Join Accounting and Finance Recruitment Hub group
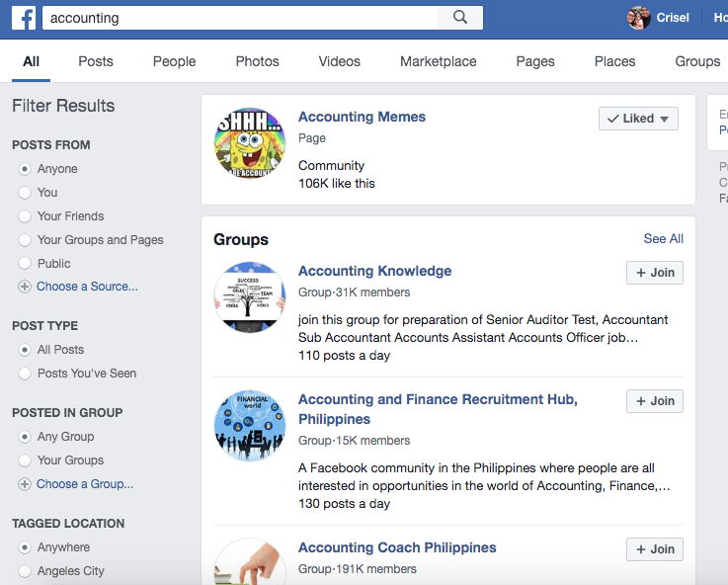The height and width of the screenshot is (585, 728). coord(655,401)
